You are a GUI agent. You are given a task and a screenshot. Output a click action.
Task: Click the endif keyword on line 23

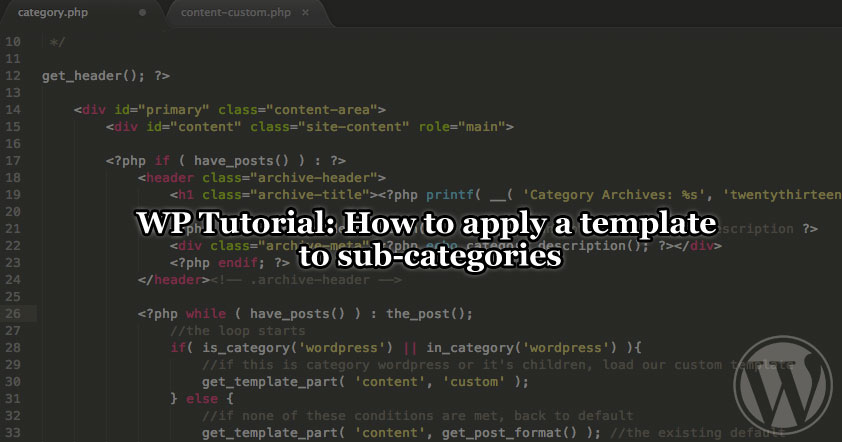(x=238, y=263)
